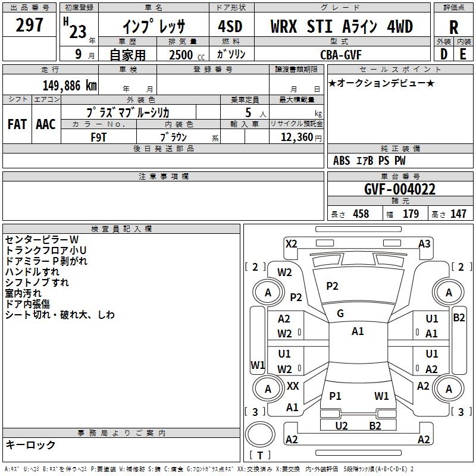Select the note ドア内張傷
Viewport: 476px width, 476px height.
[x=27, y=304]
